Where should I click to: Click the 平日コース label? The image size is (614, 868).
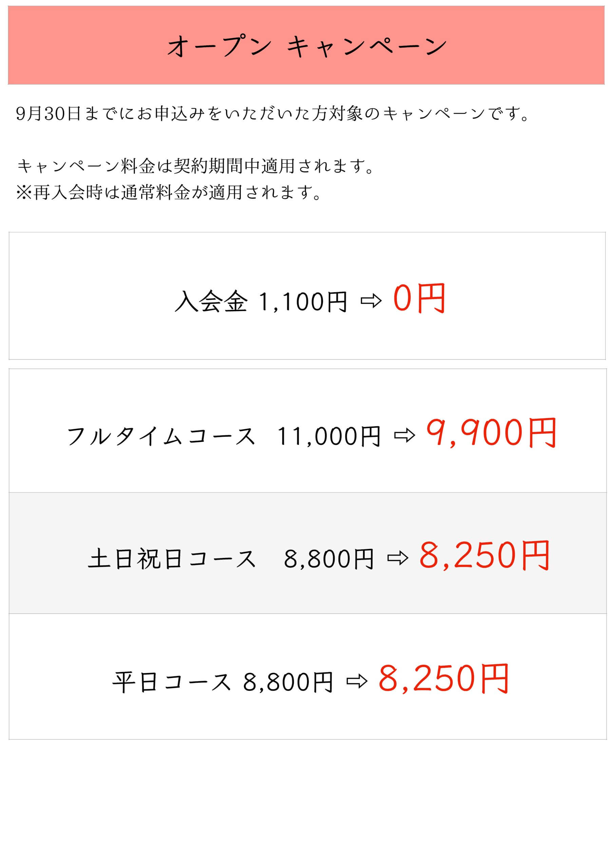pos(171,682)
